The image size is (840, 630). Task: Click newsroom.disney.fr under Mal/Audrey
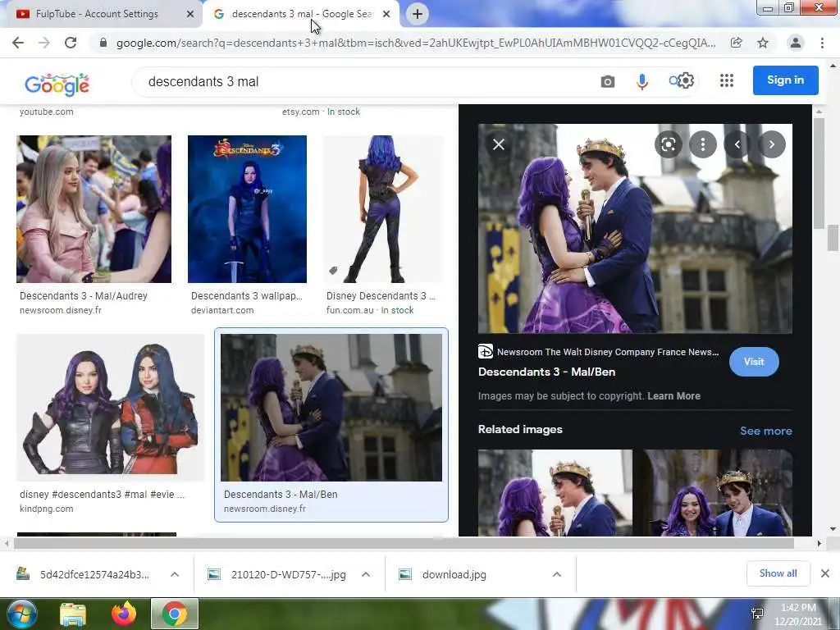[x=61, y=310]
